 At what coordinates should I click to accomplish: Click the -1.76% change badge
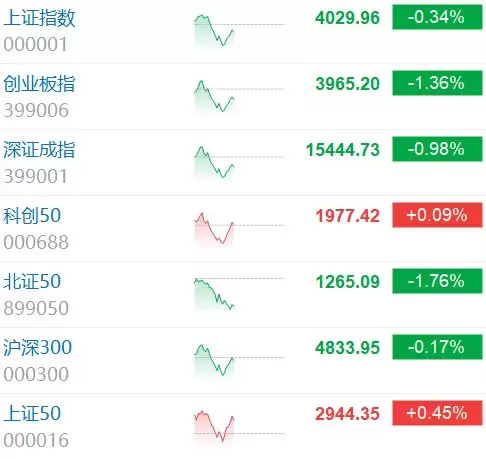pos(437,281)
